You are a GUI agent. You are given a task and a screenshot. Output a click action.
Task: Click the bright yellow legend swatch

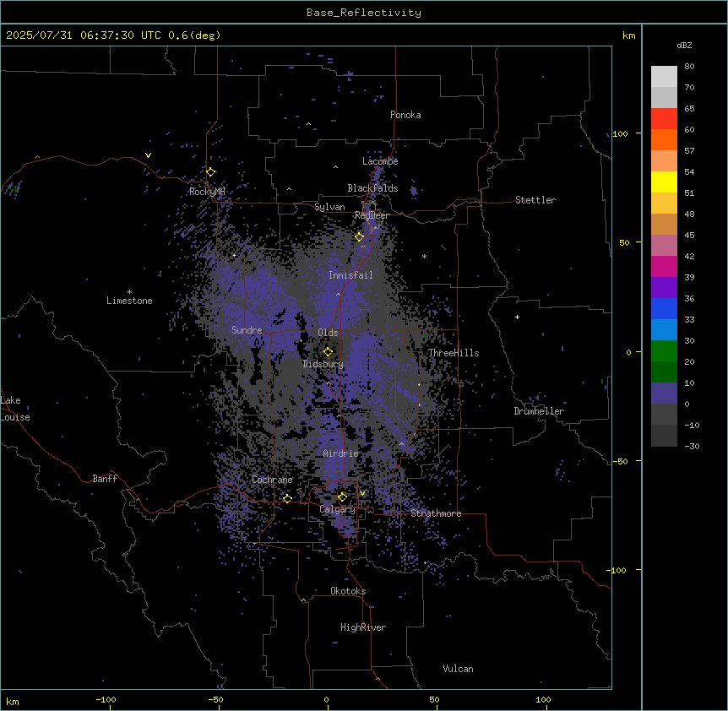click(x=664, y=182)
